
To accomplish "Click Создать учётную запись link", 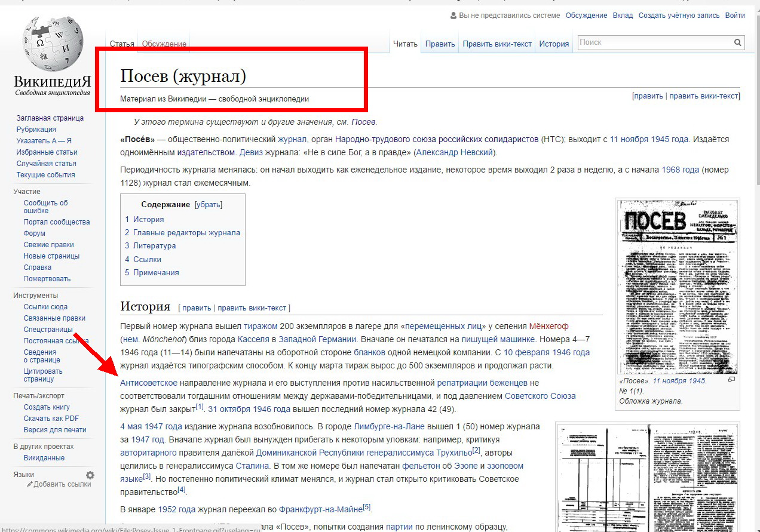I will click(679, 16).
